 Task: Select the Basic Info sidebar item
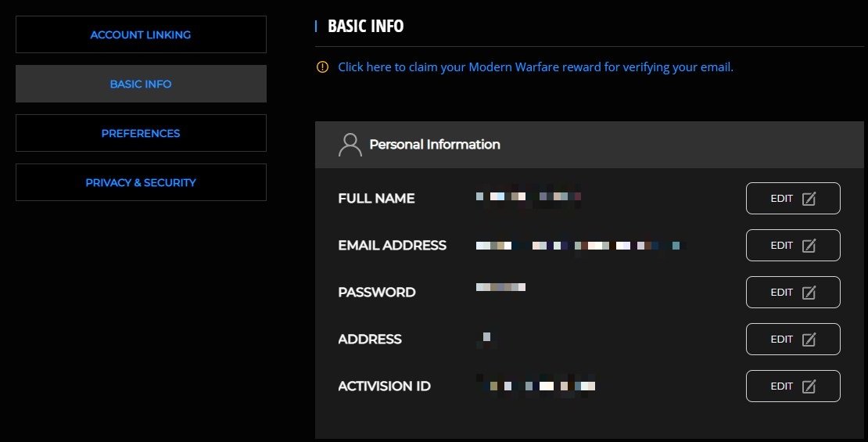pyautogui.click(x=141, y=84)
